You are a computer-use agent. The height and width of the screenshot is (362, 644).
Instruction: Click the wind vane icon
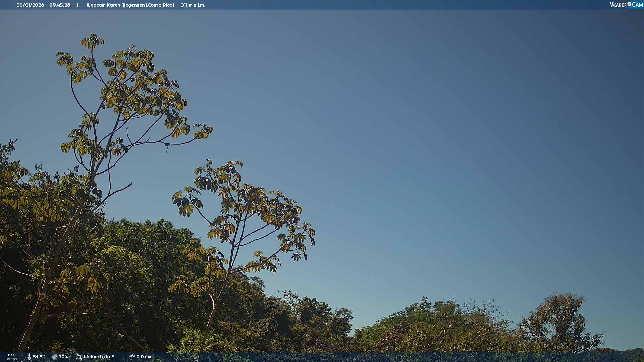click(x=79, y=357)
